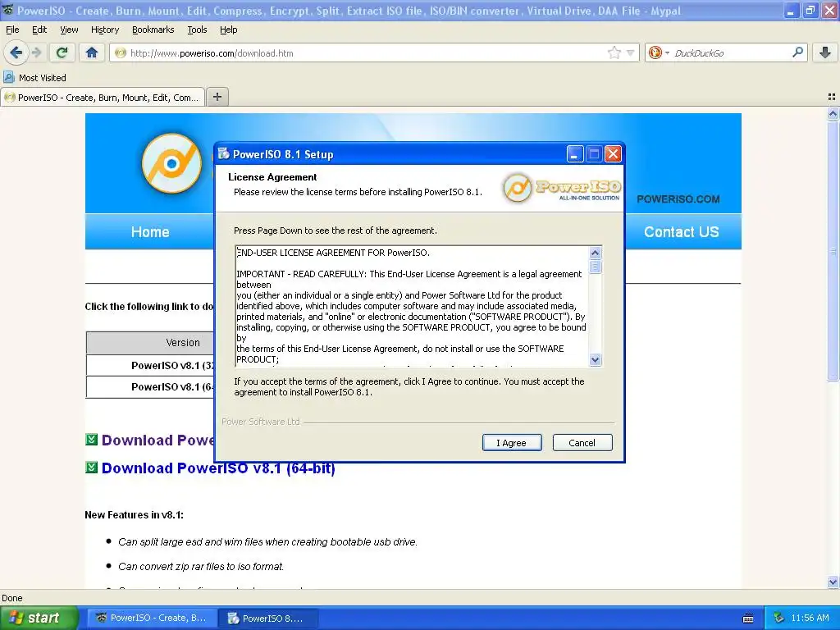
Task: Click the green arrow icon beside 64-bit download
Action: [92, 468]
